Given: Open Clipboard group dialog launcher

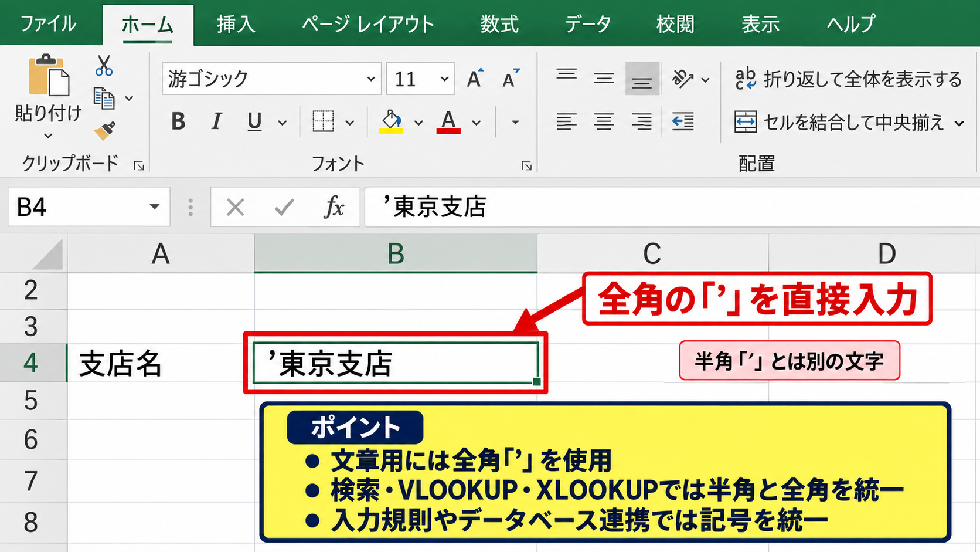Looking at the screenshot, I should [139, 166].
